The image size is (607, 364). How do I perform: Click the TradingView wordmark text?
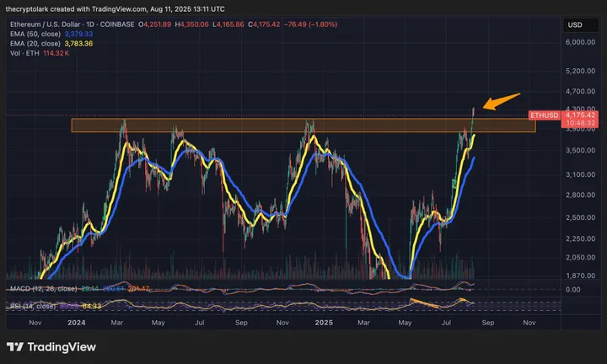tap(59, 347)
